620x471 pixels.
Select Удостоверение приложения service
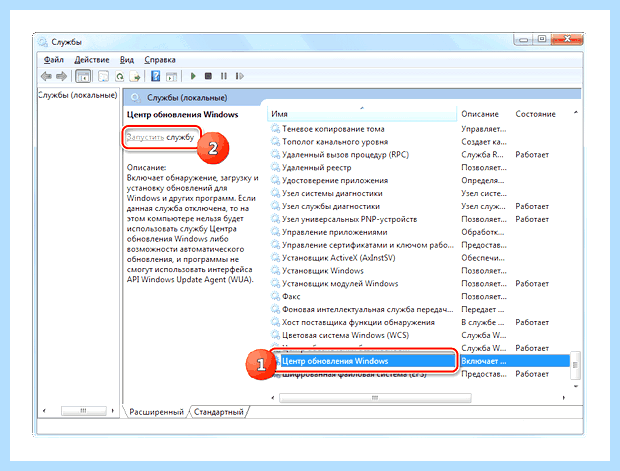[335, 180]
